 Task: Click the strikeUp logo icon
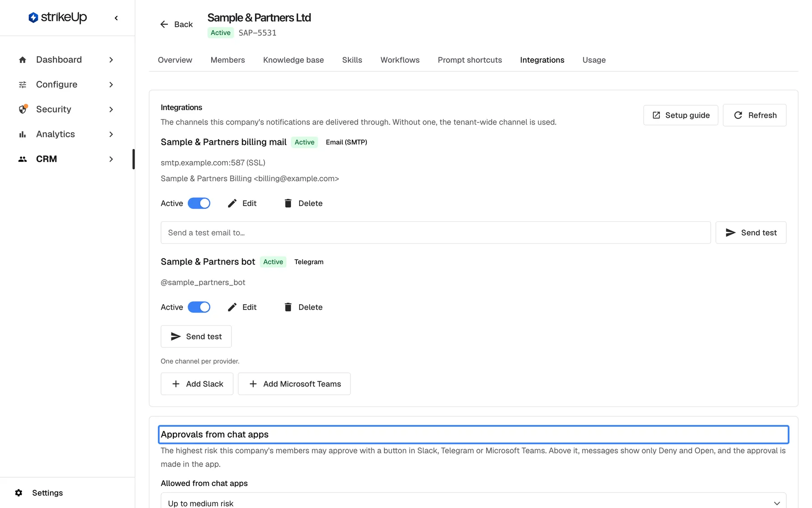pyautogui.click(x=33, y=18)
